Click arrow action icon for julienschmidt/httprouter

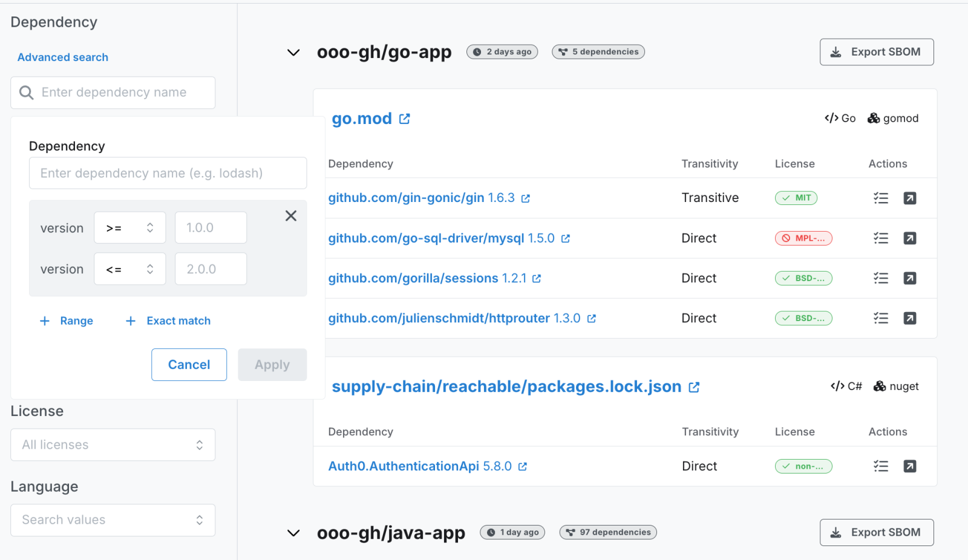pyautogui.click(x=909, y=318)
